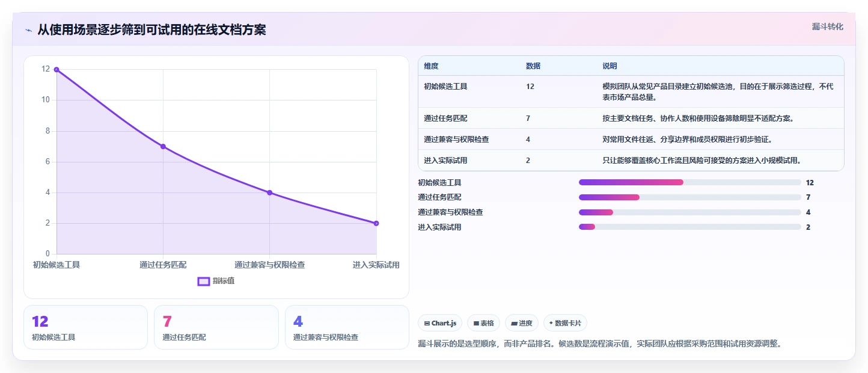Click the value 12 in table

point(530,87)
